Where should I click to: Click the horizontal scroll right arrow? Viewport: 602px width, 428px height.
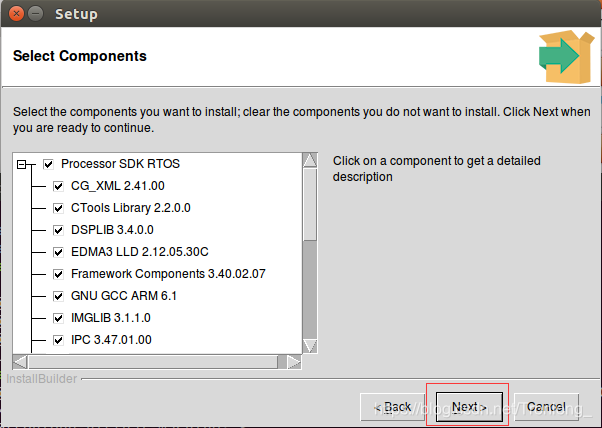point(294,362)
